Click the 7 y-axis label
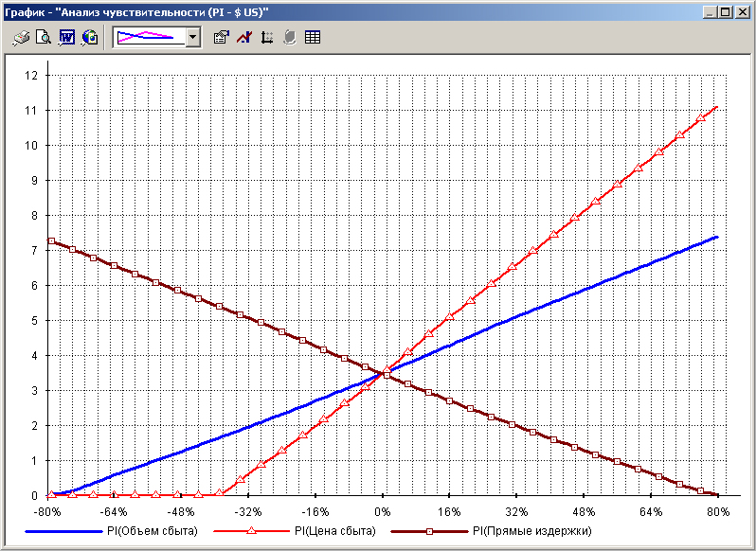The width and height of the screenshot is (756, 551). click(34, 251)
